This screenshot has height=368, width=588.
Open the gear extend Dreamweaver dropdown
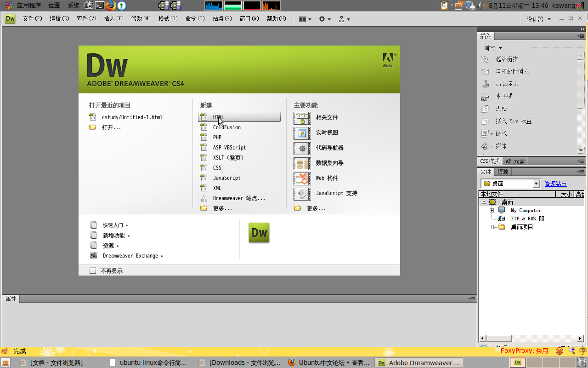point(325,19)
